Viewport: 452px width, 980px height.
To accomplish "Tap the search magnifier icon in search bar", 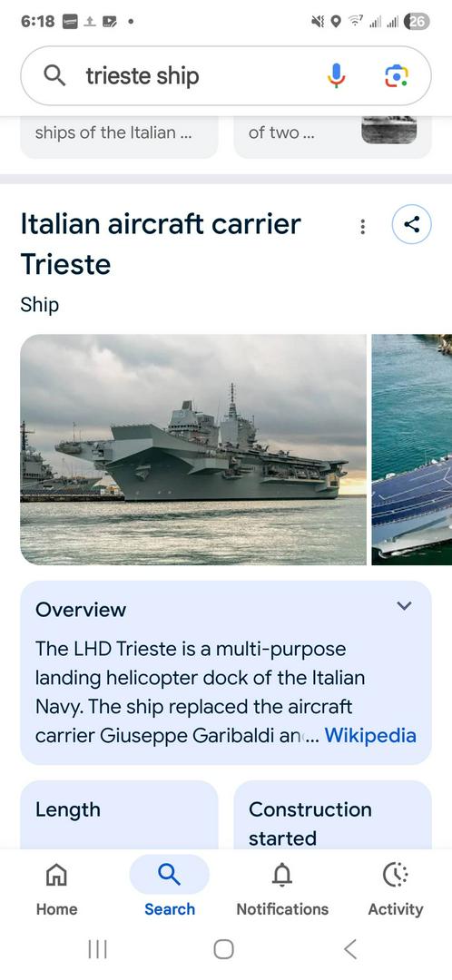I will click(x=54, y=75).
